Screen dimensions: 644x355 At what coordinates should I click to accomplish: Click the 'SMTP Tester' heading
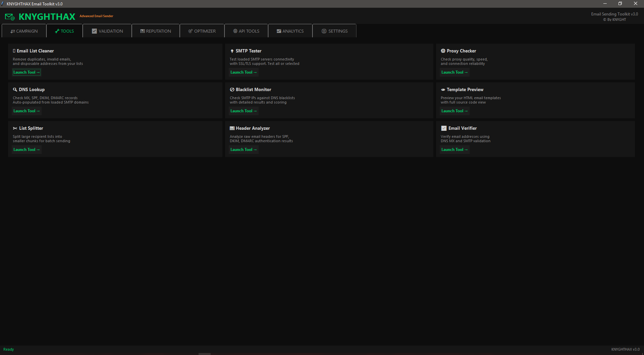249,51
